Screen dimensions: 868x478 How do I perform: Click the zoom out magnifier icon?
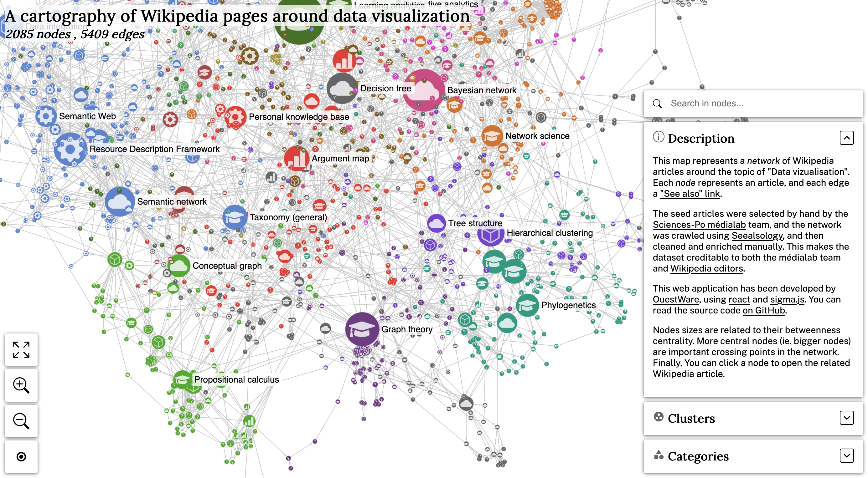pyautogui.click(x=21, y=421)
